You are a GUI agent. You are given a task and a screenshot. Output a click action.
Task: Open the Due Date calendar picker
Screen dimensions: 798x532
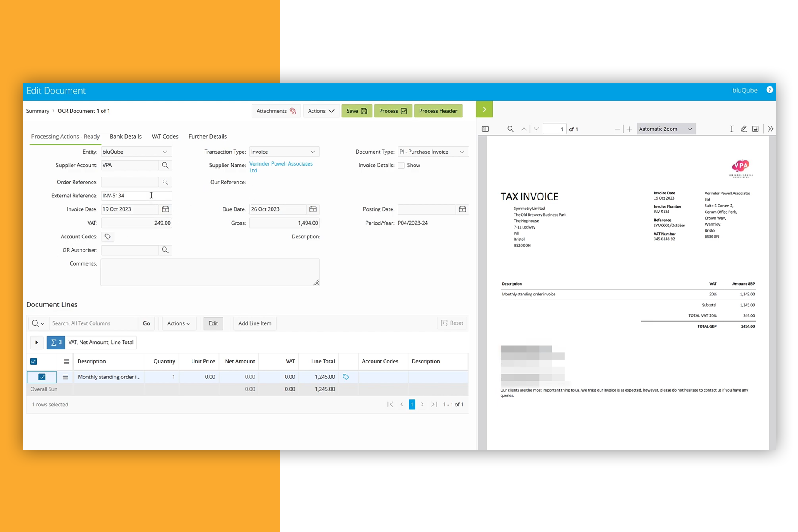coord(313,209)
